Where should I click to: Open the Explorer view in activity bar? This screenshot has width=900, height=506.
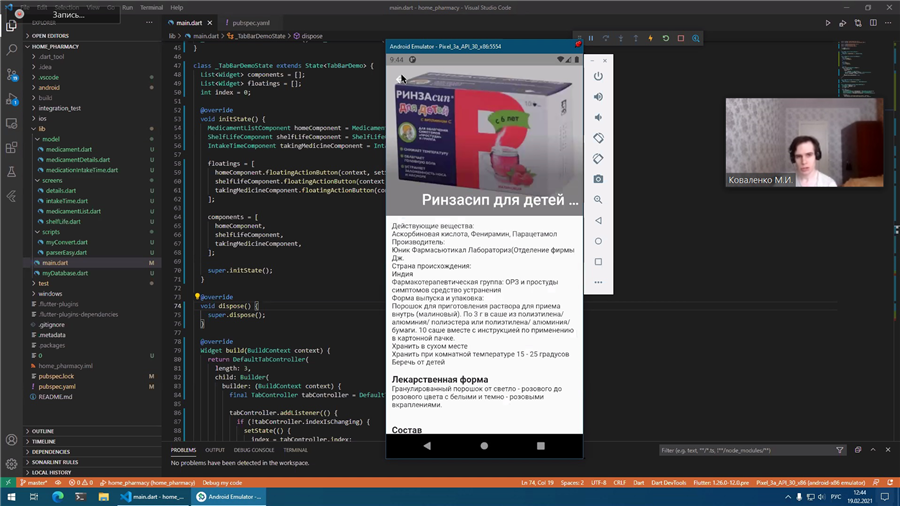pyautogui.click(x=11, y=26)
